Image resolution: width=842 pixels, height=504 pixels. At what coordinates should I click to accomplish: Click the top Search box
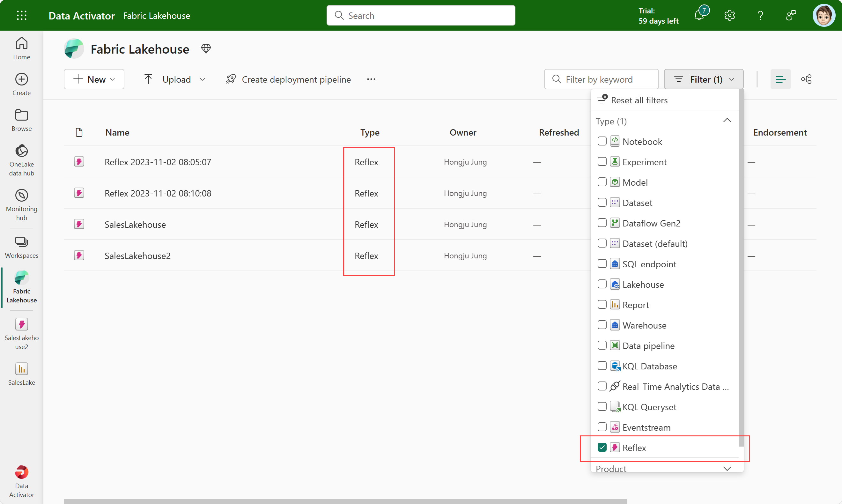point(421,15)
